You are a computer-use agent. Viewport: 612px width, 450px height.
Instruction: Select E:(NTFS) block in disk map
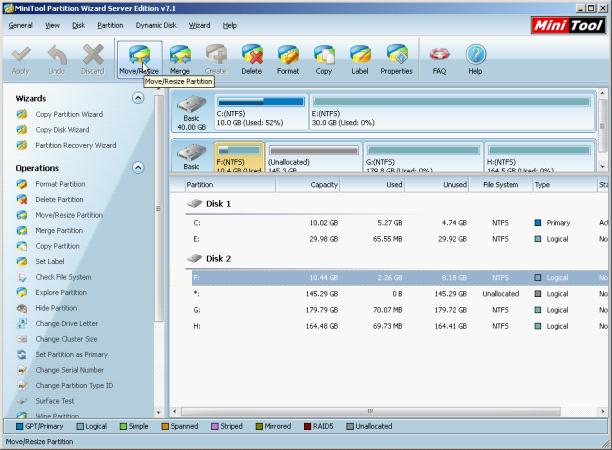(452, 112)
